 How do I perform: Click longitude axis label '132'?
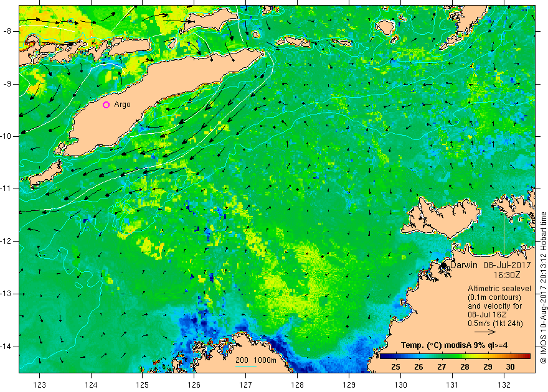click(504, 385)
